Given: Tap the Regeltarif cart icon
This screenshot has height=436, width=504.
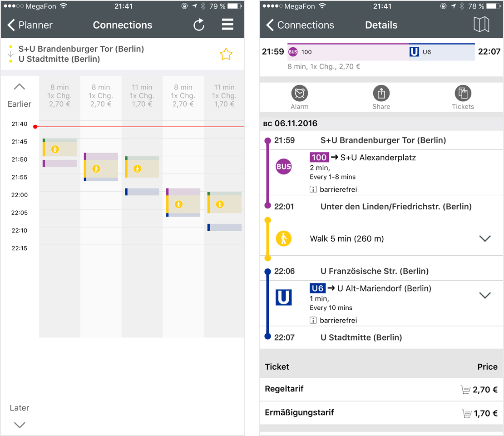Looking at the screenshot, I should (465, 390).
